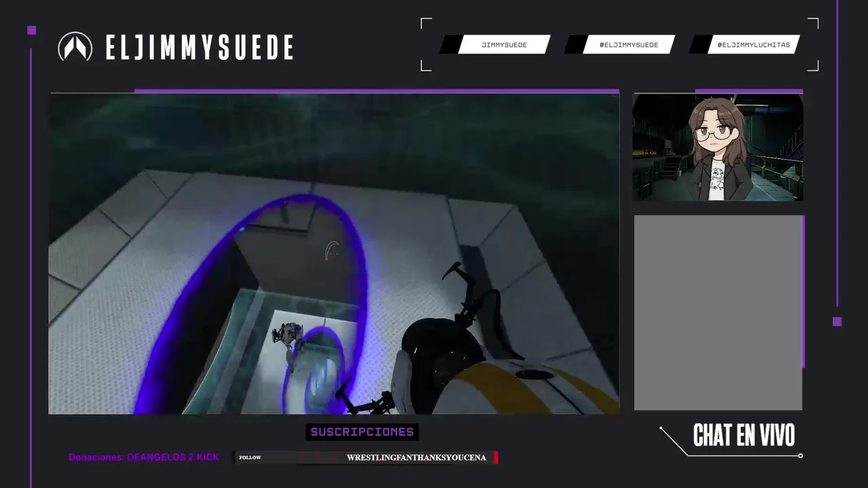868x488 pixels.
Task: Click the FOLLOW label
Action: (x=250, y=457)
